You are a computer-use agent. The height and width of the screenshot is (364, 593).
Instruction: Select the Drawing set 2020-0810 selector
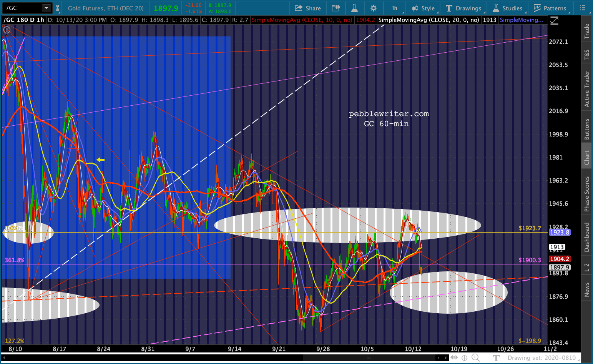(x=542, y=358)
